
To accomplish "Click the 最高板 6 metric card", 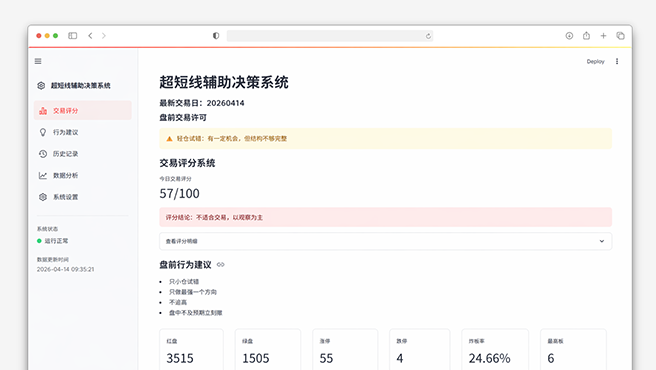I will 573,349.
